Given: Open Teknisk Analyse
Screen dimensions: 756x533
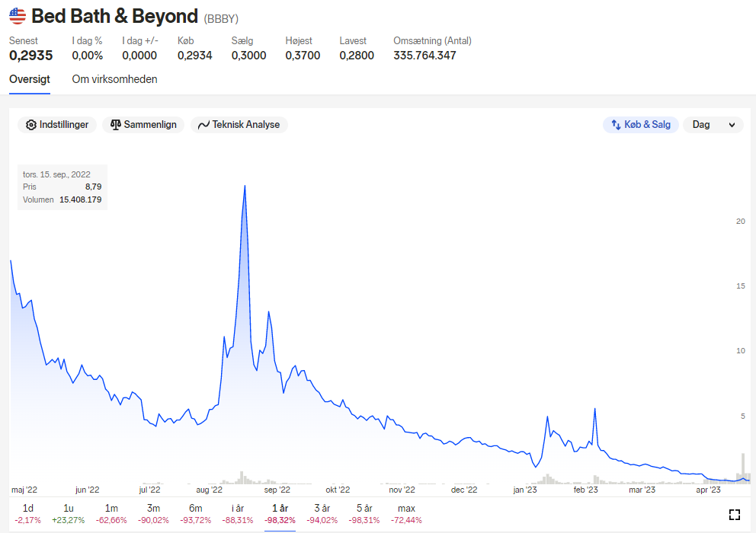Looking at the screenshot, I should pyautogui.click(x=239, y=125).
